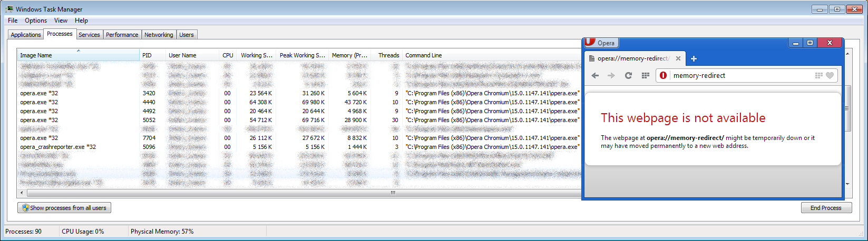This screenshot has width=868, height=241.
Task: Click Show processes from all users
Action: [64, 208]
